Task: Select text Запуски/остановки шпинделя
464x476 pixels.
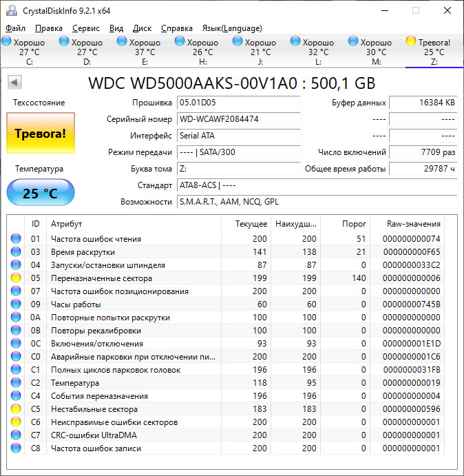Action: (108, 265)
